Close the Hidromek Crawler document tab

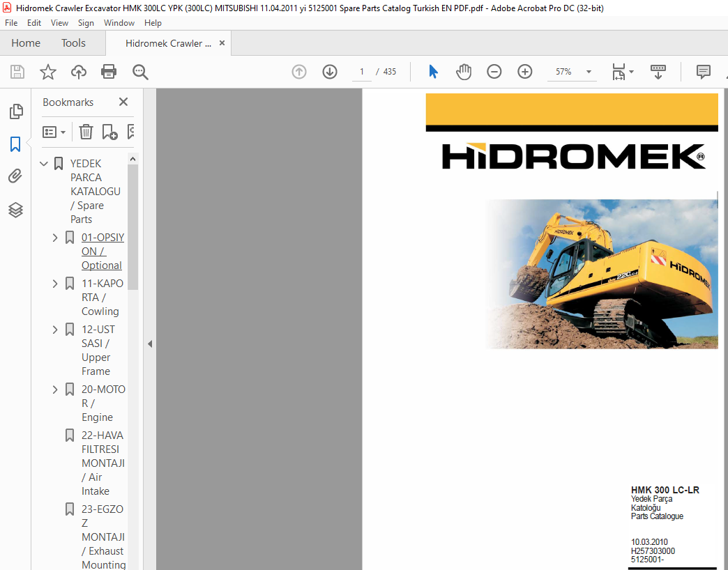[x=222, y=43]
